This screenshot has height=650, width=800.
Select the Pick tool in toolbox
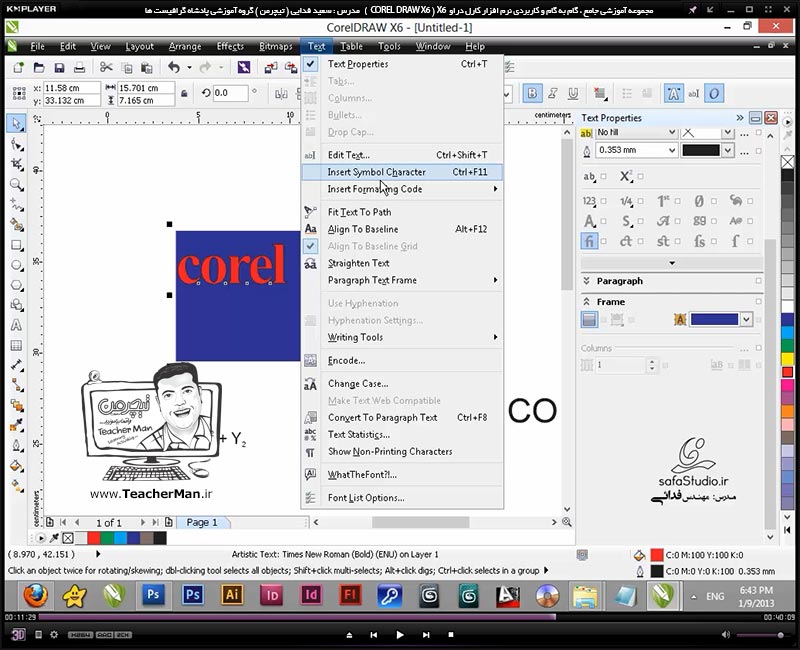pos(16,123)
